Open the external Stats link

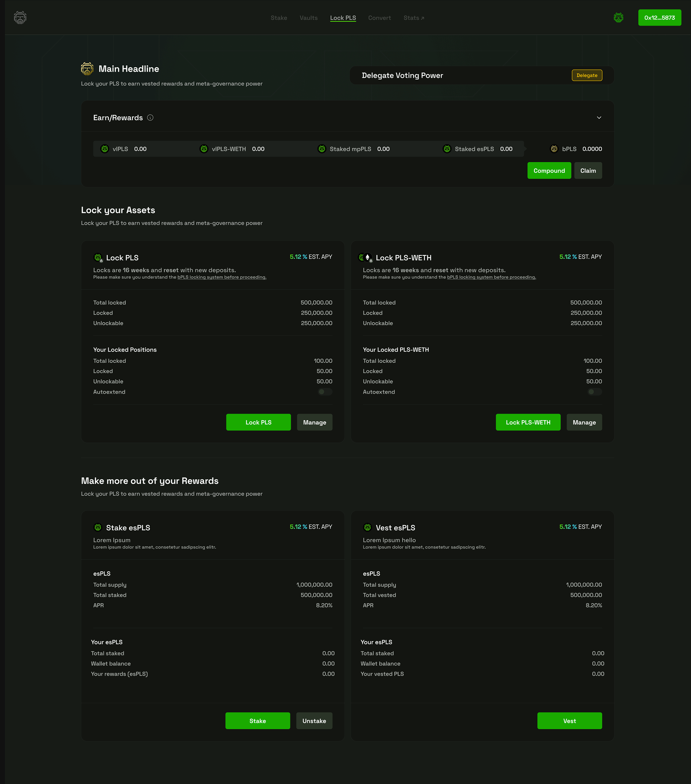[x=414, y=18]
